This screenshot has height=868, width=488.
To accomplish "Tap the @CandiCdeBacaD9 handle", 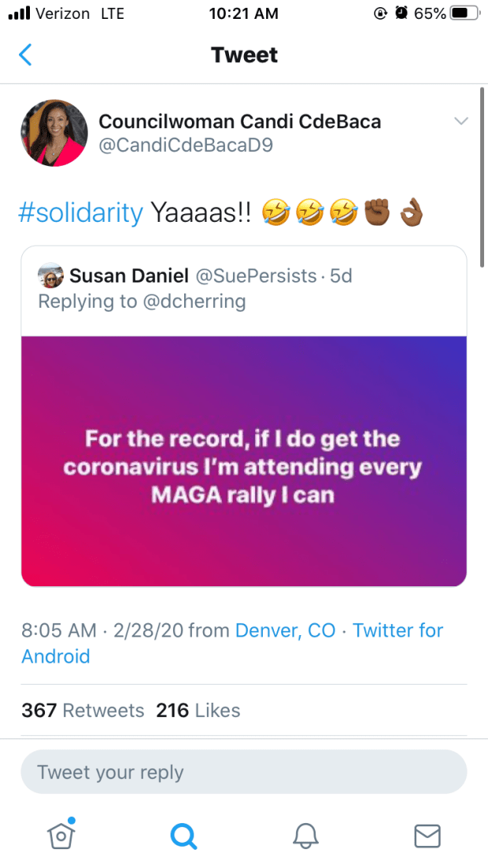I will coord(186,145).
